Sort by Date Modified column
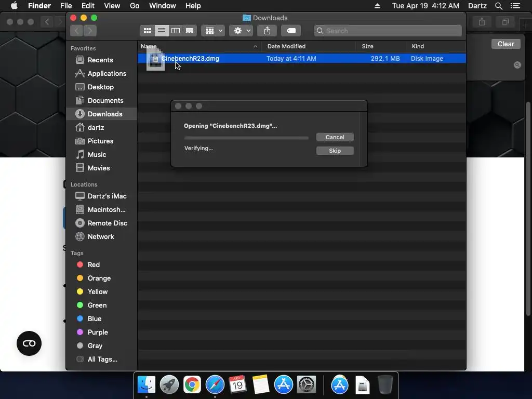Viewport: 532px width, 399px height. click(x=308, y=46)
